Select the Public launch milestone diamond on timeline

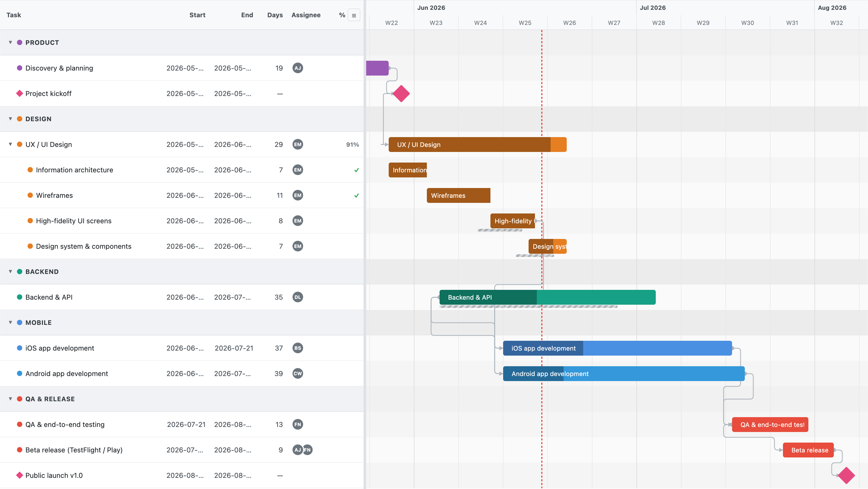pos(846,475)
